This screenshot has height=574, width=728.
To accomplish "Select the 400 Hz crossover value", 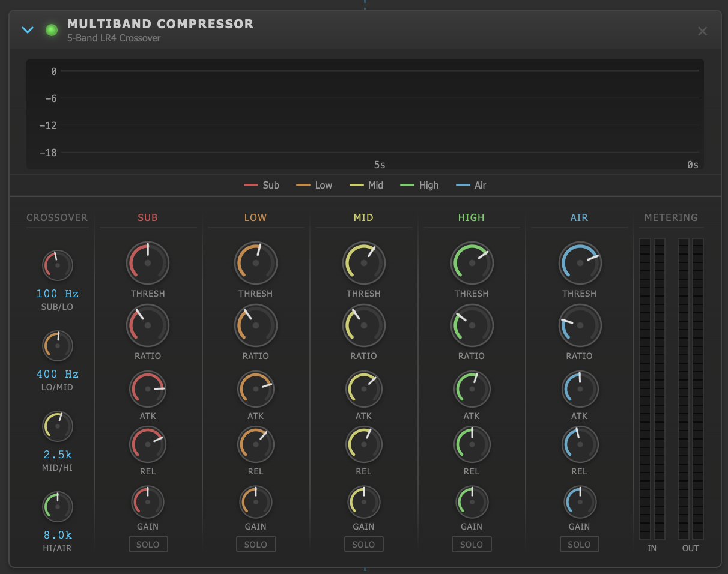I will 58,374.
